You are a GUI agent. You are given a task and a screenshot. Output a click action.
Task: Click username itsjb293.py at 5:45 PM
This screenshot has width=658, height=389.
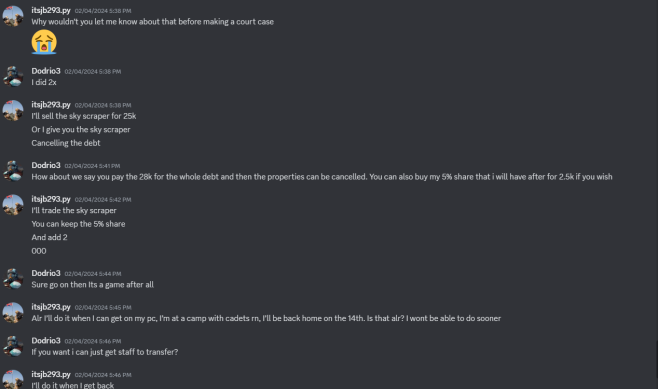tap(51, 307)
